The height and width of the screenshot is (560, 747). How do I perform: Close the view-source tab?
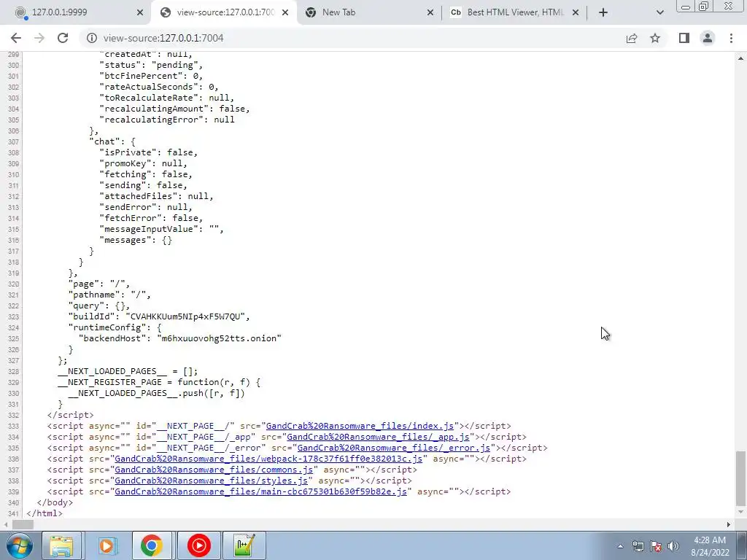click(x=285, y=12)
